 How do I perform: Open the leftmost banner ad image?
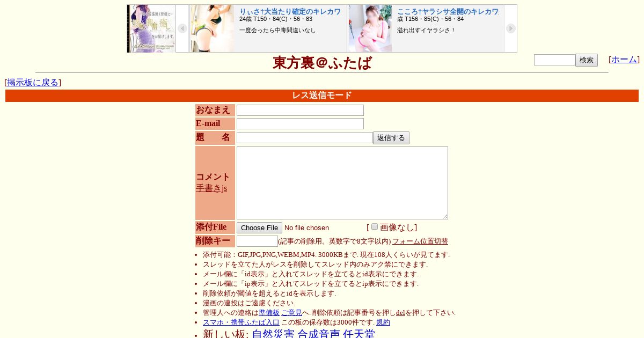(x=151, y=28)
